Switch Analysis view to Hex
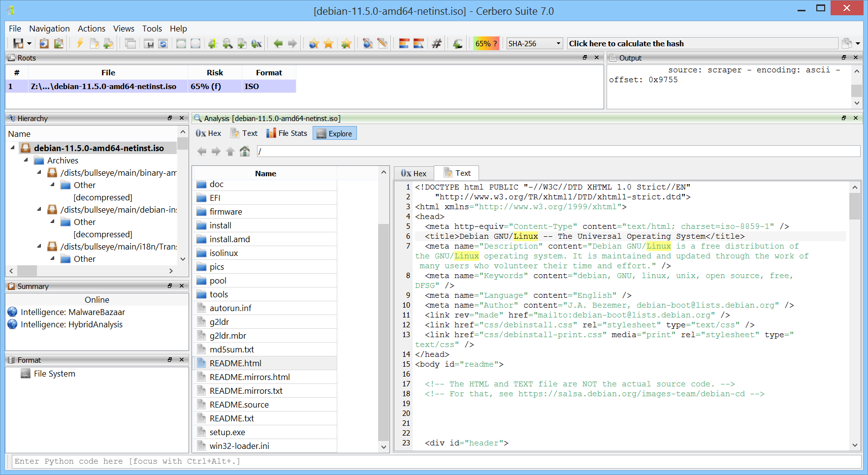868x475 pixels. tap(208, 133)
